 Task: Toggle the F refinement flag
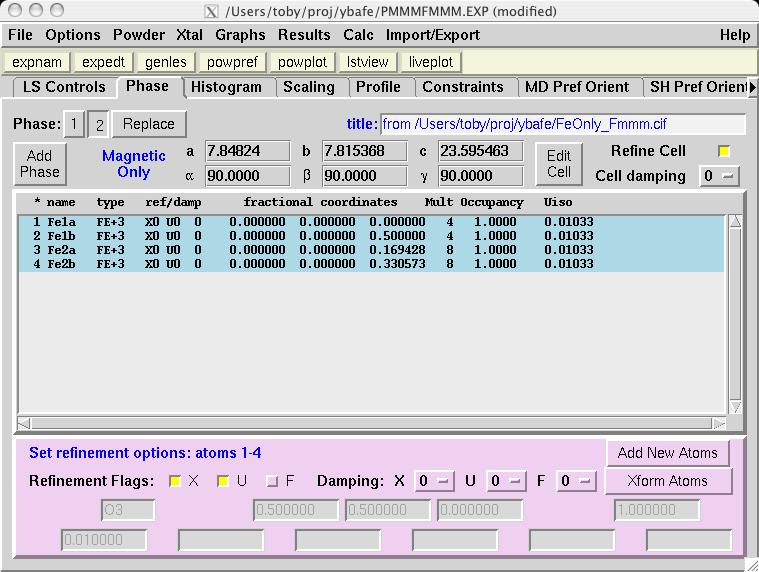(x=273, y=481)
